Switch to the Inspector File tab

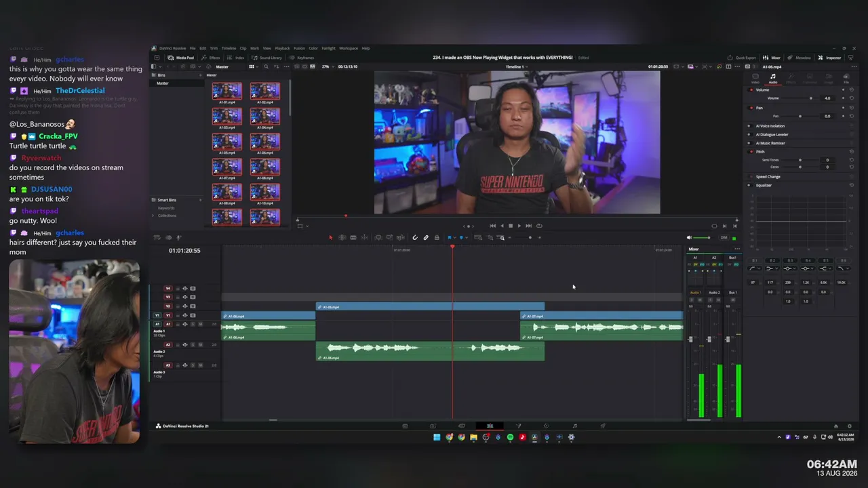pyautogui.click(x=846, y=79)
